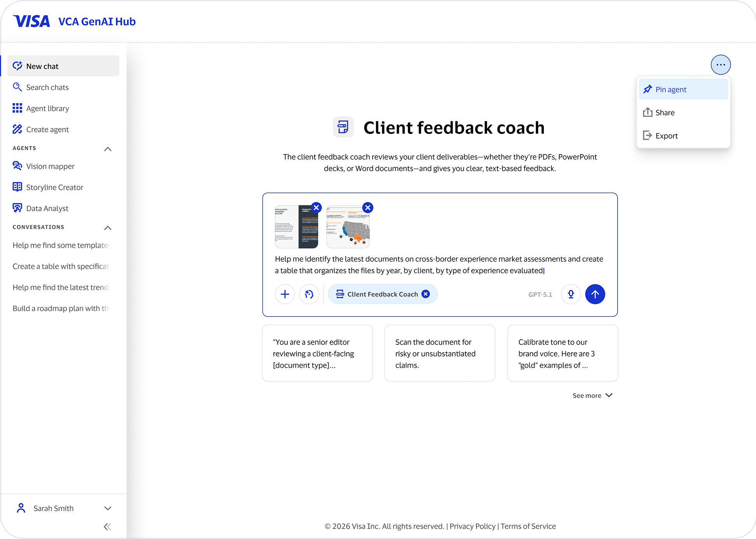Screen dimensions: 756x539
Task: Select the 'Calibrate tone' suggestion card
Action: (563, 353)
